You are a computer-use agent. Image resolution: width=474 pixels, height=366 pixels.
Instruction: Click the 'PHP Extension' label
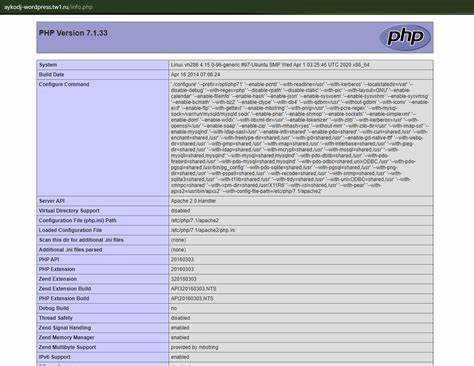click(57, 269)
